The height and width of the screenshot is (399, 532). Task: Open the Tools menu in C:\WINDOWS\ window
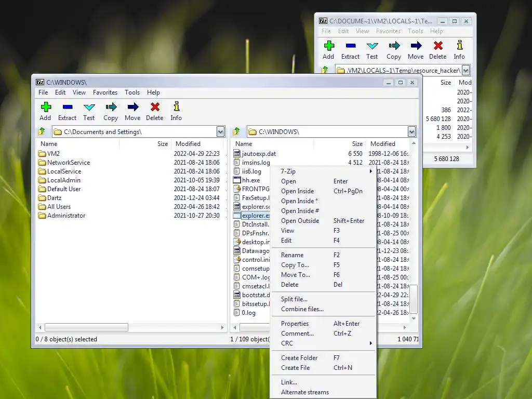132,92
